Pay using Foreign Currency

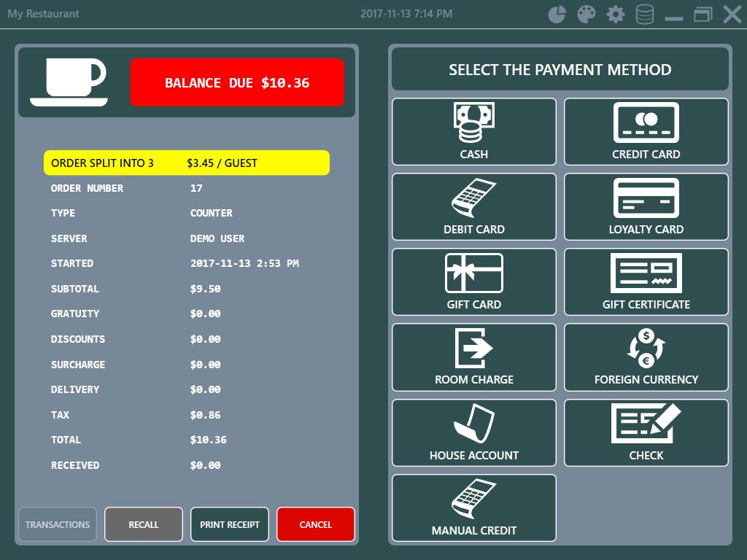pos(646,357)
